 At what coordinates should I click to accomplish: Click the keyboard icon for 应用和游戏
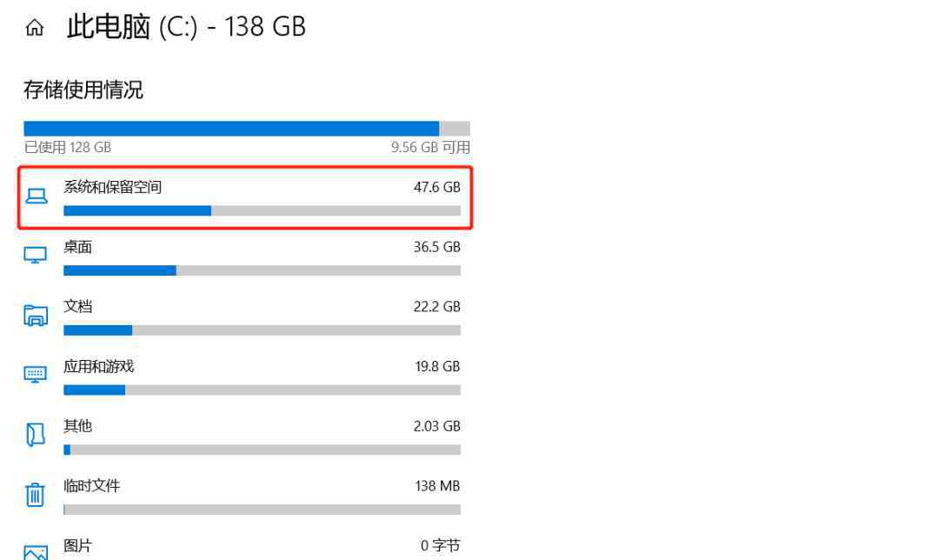click(x=36, y=374)
